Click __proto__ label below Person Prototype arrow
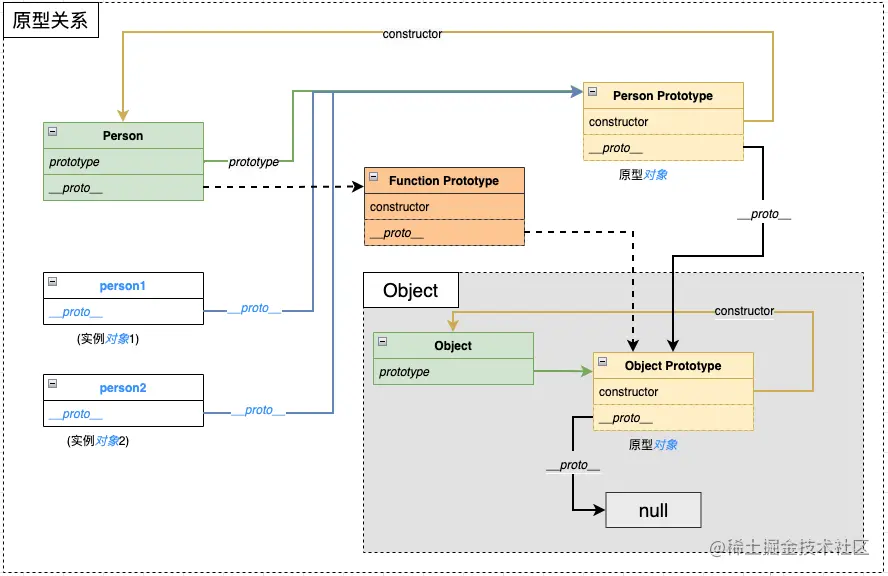The width and height of the screenshot is (888, 576). pos(765,214)
